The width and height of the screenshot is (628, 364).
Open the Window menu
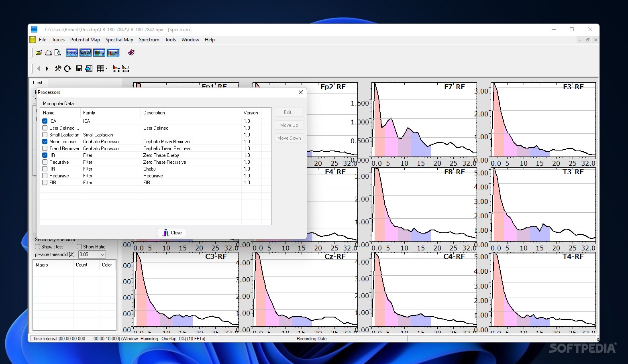[190, 40]
